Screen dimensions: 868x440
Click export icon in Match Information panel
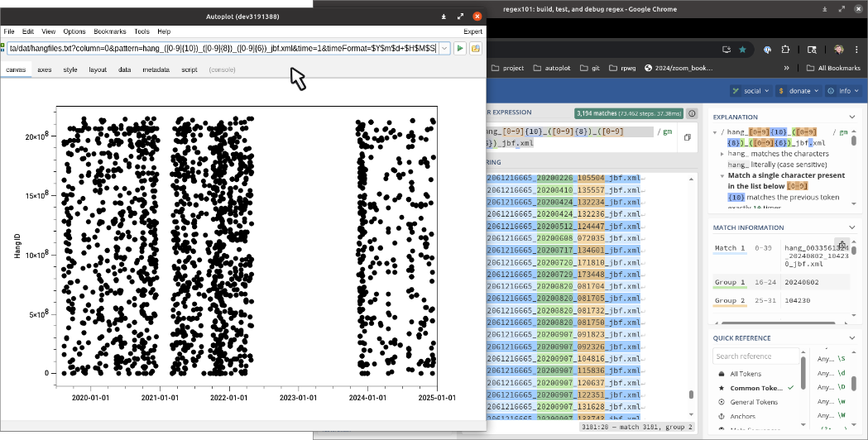coord(842,244)
